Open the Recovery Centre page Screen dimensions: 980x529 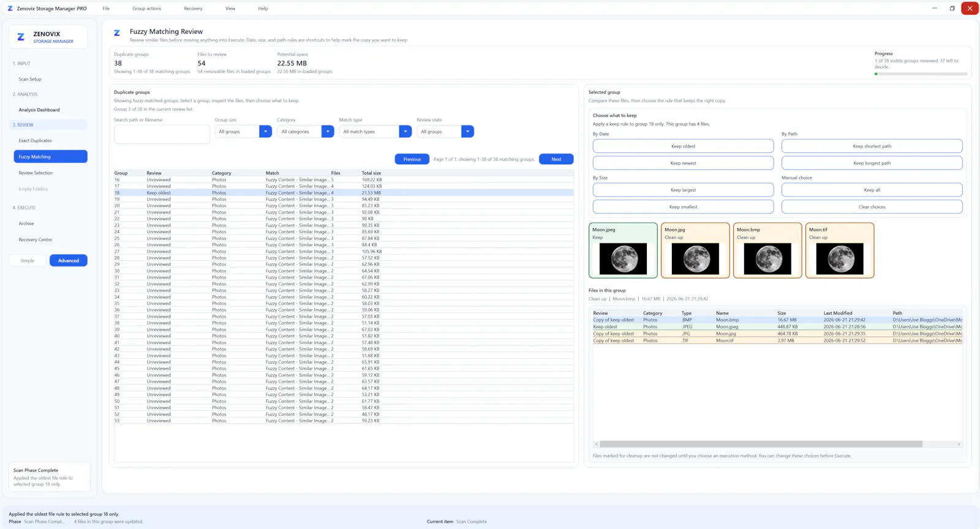click(35, 239)
